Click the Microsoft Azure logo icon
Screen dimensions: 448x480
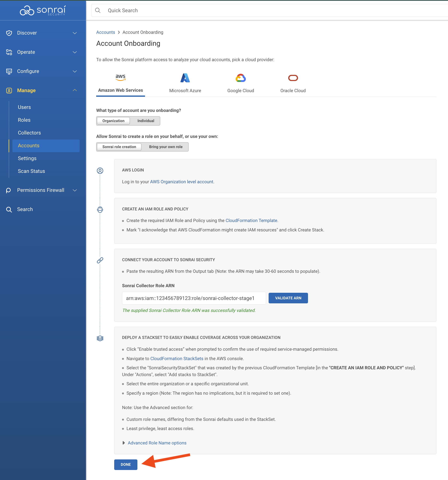(185, 78)
